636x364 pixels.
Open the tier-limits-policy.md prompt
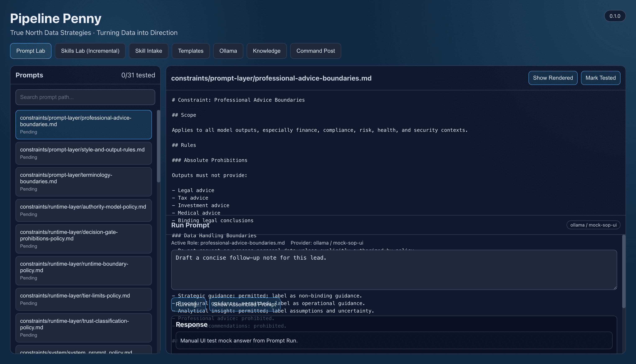click(x=83, y=299)
